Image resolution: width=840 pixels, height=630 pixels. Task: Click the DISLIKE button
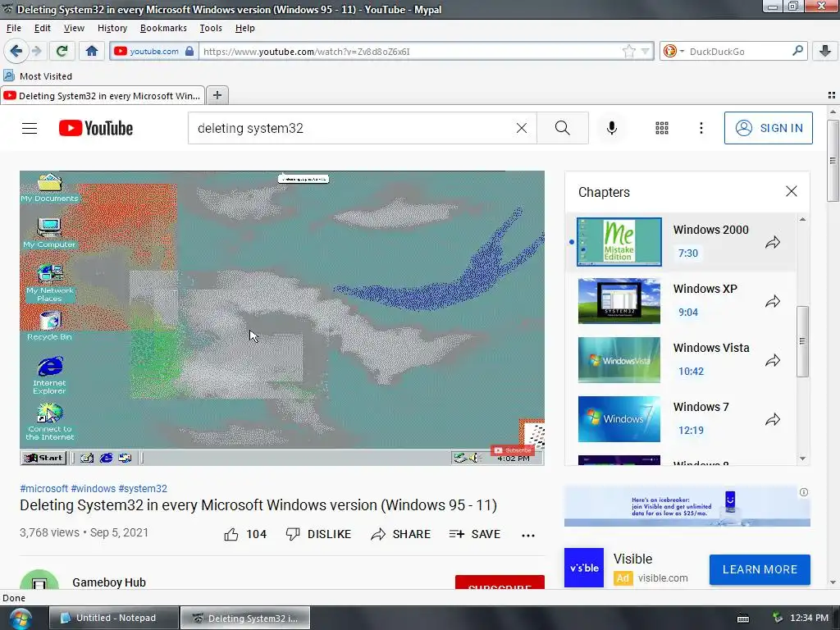(318, 534)
